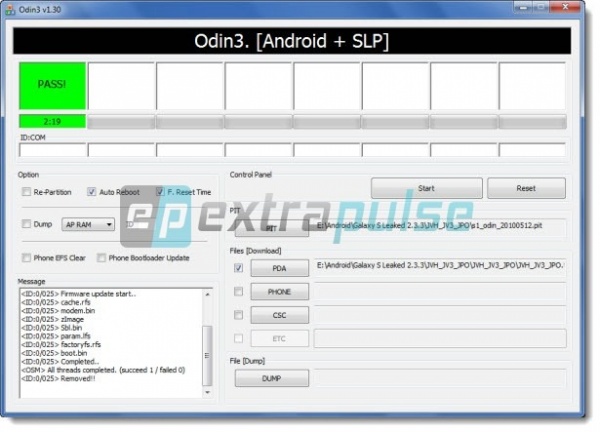Click the Odin3 app icon in title bar
The image size is (600, 432).
point(10,10)
